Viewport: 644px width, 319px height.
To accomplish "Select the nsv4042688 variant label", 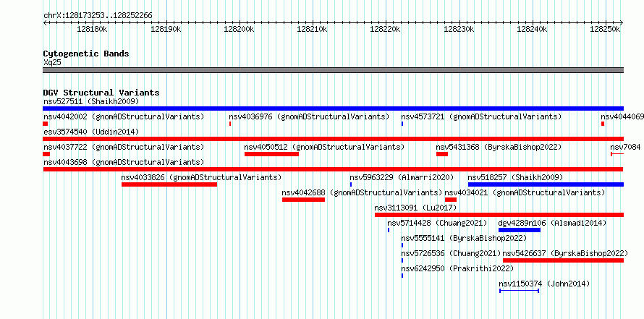I will coord(362,192).
